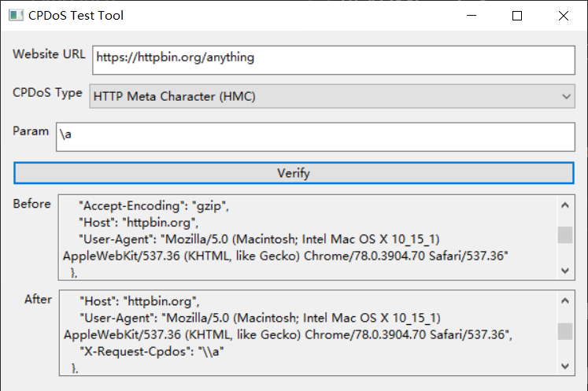The width and height of the screenshot is (588, 391).
Task: Click the CPDoS Test Tool app icon
Action: coord(15,15)
